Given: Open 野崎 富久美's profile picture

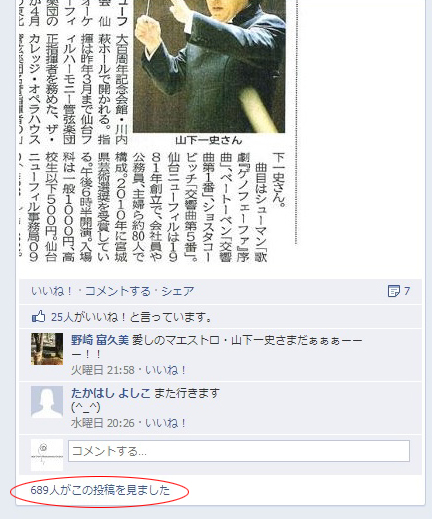Looking at the screenshot, I should pos(47,349).
